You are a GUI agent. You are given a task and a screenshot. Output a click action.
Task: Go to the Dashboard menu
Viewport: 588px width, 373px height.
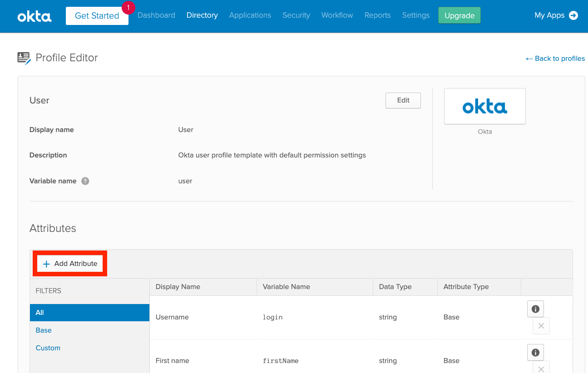pyautogui.click(x=156, y=15)
